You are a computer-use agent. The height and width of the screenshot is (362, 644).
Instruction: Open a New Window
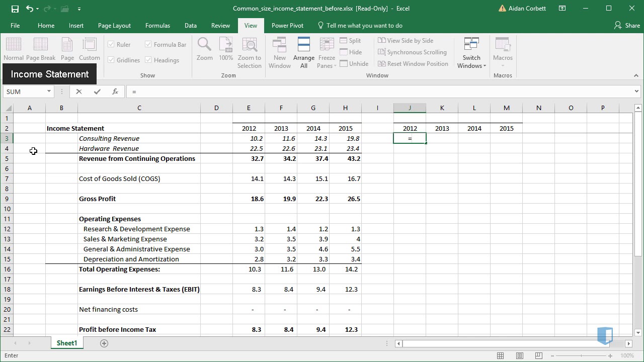pyautogui.click(x=280, y=52)
